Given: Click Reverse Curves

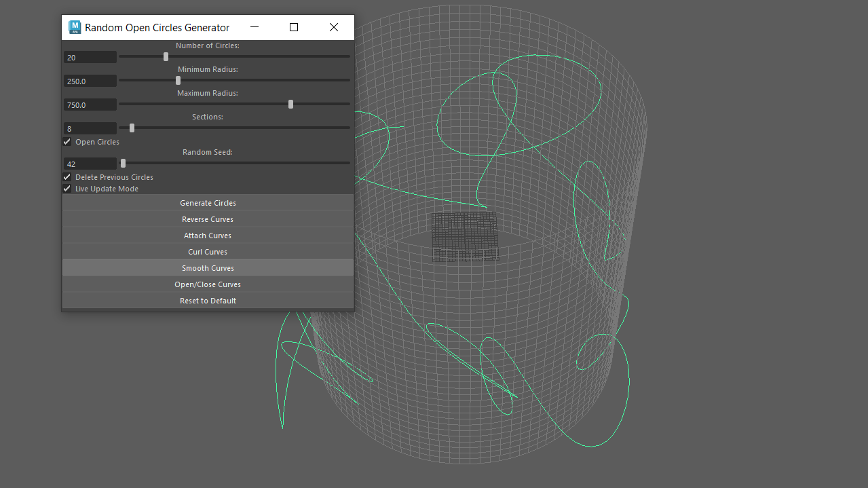Looking at the screenshot, I should click(x=207, y=219).
